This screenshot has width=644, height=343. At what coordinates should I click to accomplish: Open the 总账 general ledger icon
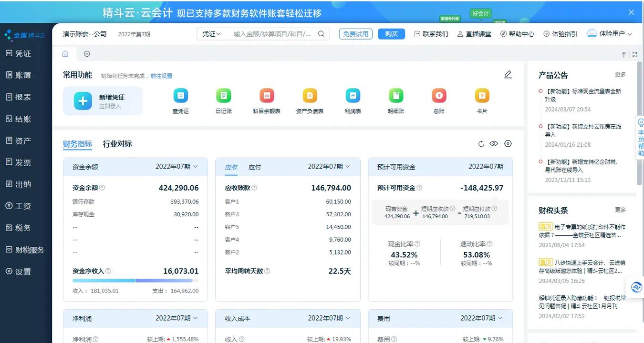(439, 96)
